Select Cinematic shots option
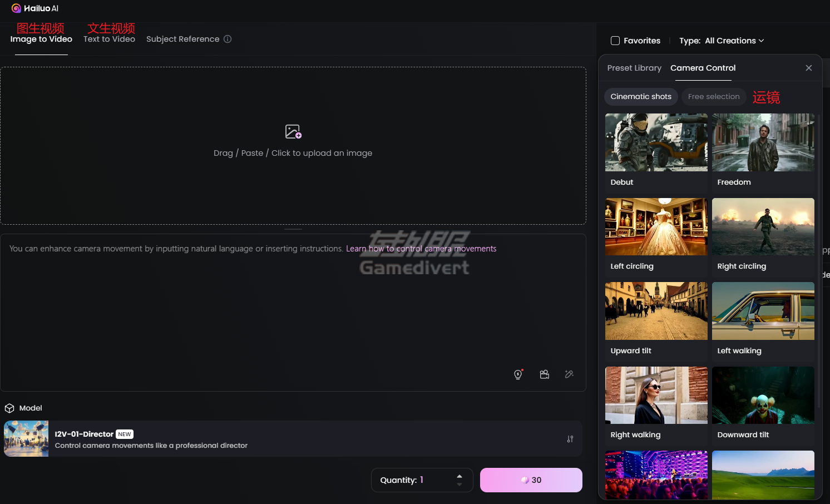 point(641,96)
